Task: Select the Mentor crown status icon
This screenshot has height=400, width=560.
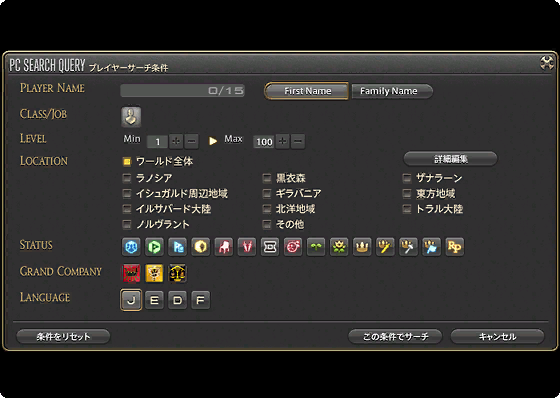Action: 362,246
